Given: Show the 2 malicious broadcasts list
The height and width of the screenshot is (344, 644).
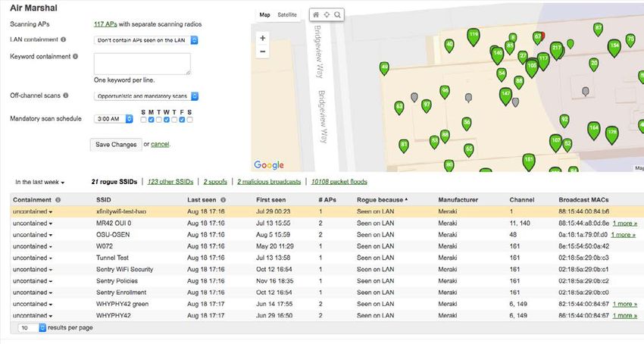Looking at the screenshot, I should pos(269,182).
